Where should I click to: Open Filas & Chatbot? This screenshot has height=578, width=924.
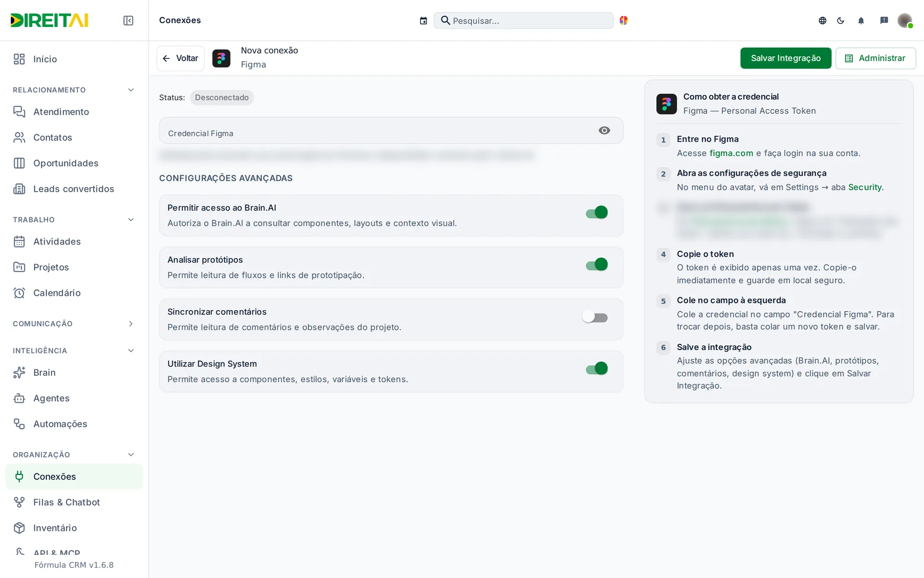click(x=74, y=502)
